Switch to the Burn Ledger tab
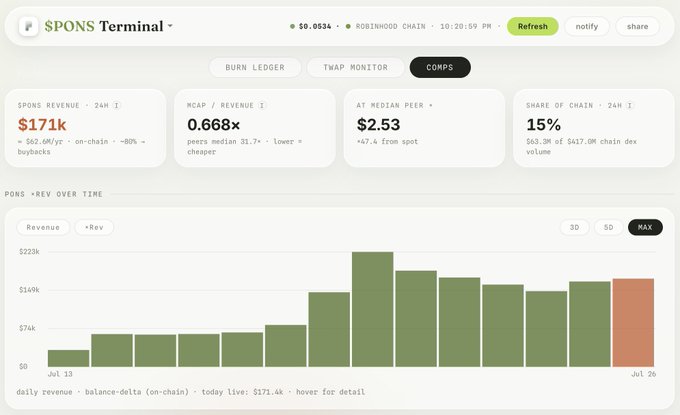This screenshot has height=415, width=680. point(255,68)
